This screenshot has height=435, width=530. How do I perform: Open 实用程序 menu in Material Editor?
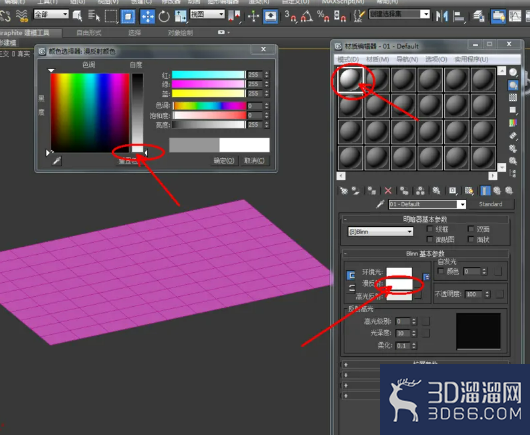471,59
